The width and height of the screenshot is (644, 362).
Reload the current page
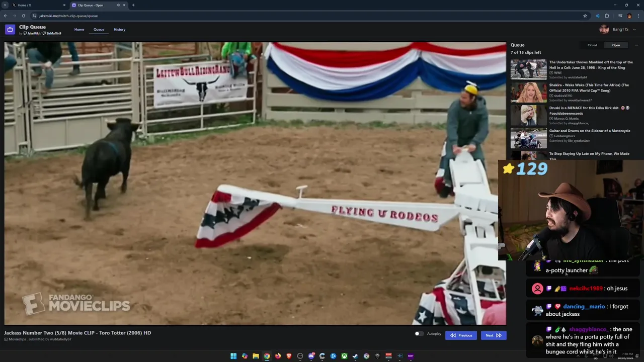click(23, 16)
